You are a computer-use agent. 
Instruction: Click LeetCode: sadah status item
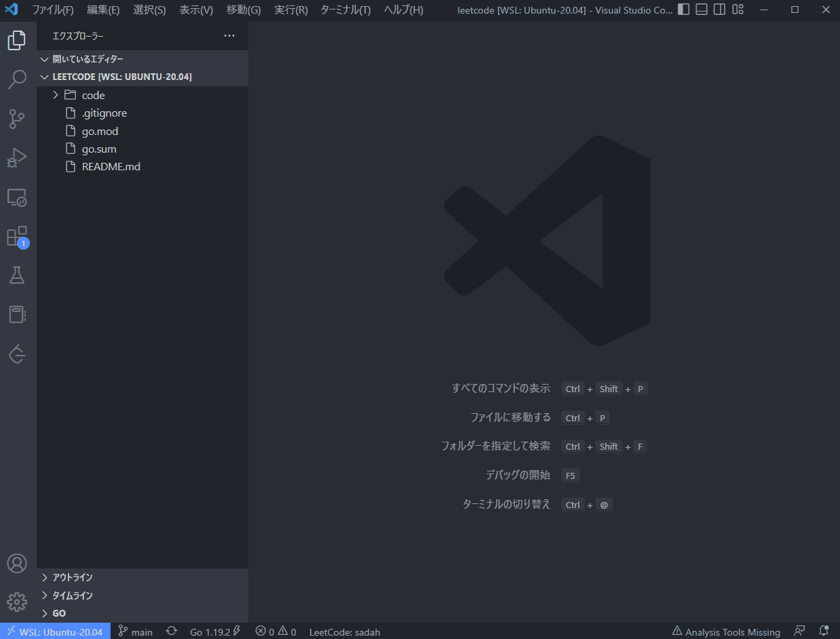point(345,632)
